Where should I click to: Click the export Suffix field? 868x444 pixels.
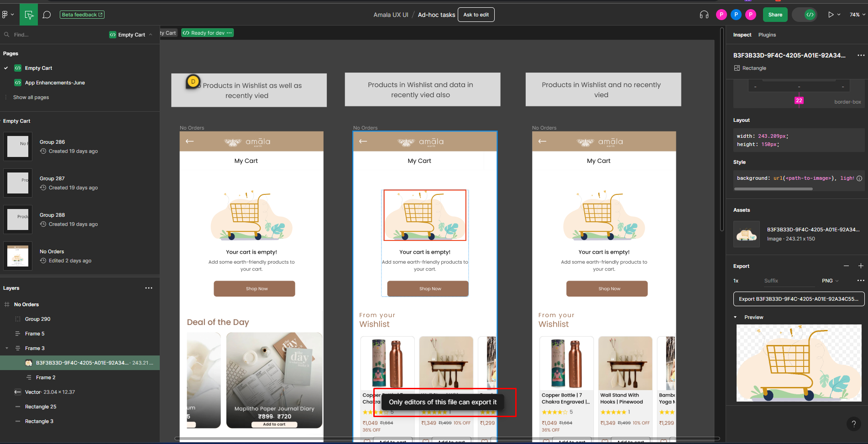tap(790, 281)
